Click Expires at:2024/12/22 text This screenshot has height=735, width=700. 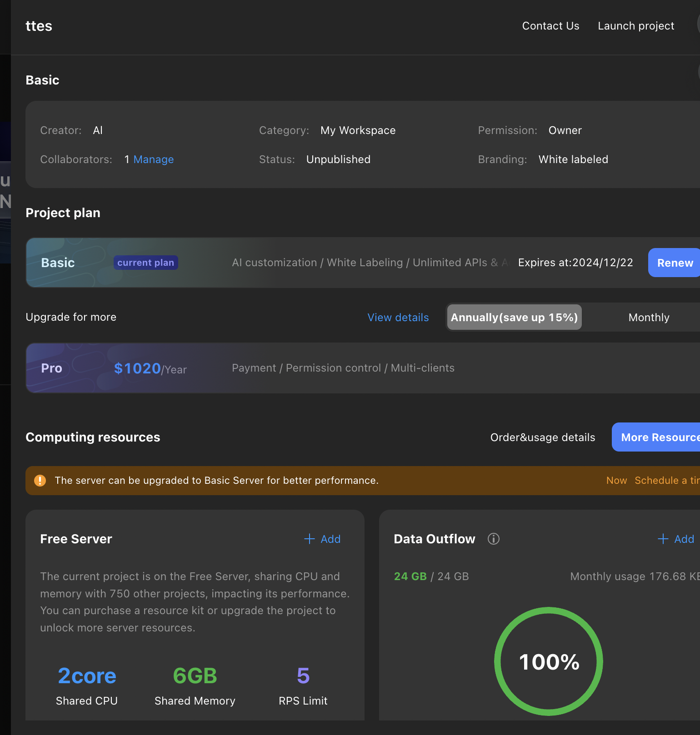(x=575, y=263)
